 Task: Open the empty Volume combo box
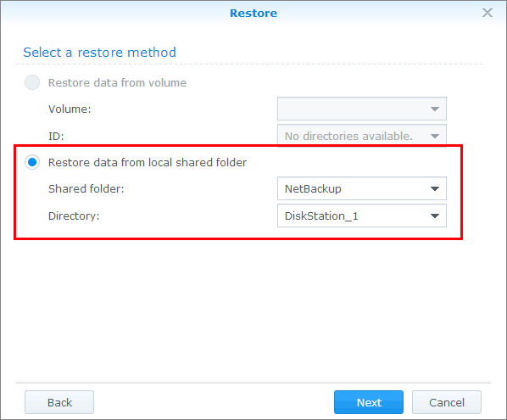362,109
